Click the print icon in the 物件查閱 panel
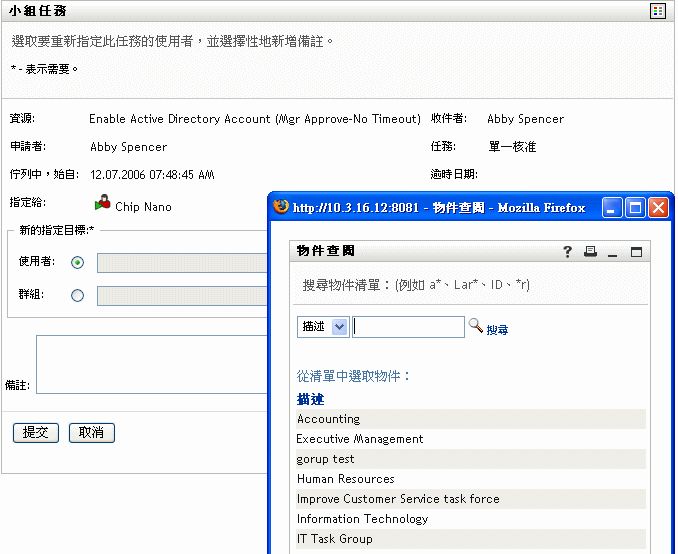Image resolution: width=678 pixels, height=554 pixels. point(590,251)
